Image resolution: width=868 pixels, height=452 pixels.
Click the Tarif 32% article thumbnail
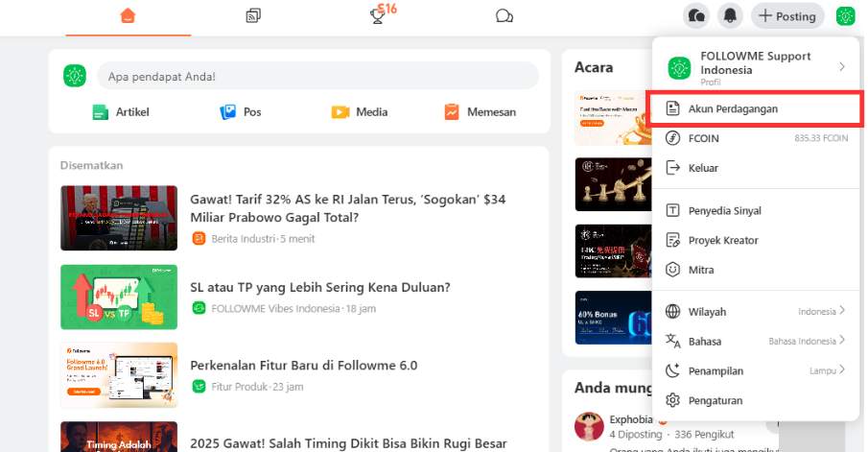[119, 218]
